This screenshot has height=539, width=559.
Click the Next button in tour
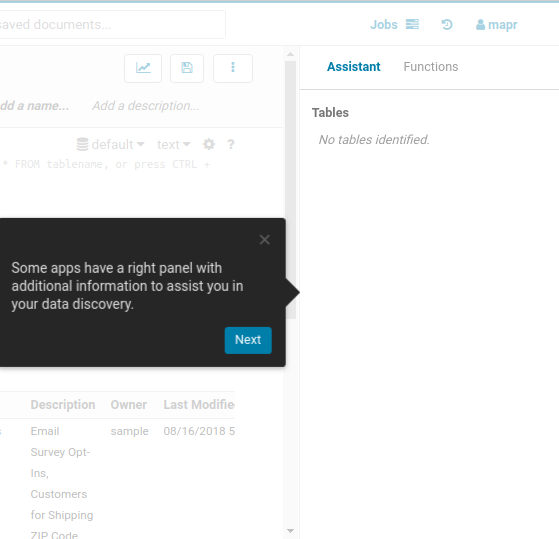tap(248, 340)
